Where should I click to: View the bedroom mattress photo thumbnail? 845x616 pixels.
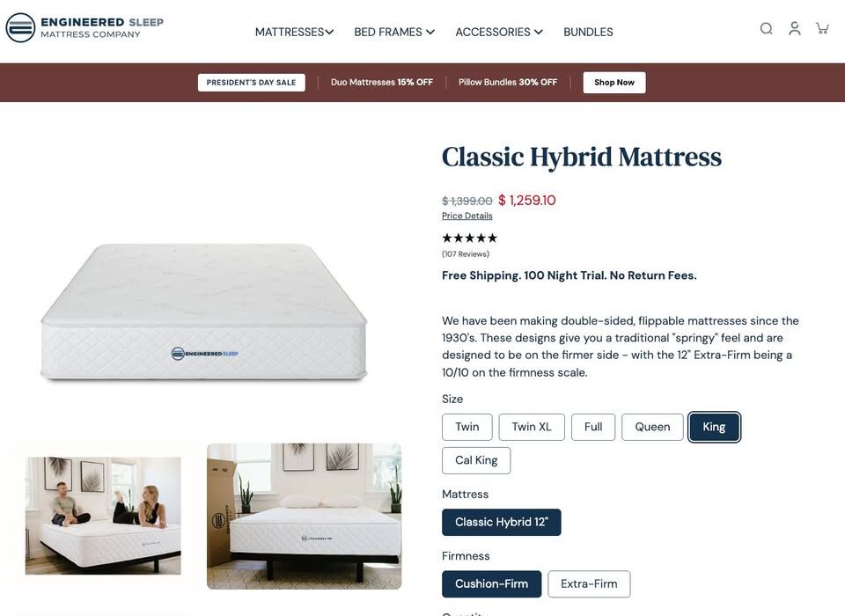[304, 516]
